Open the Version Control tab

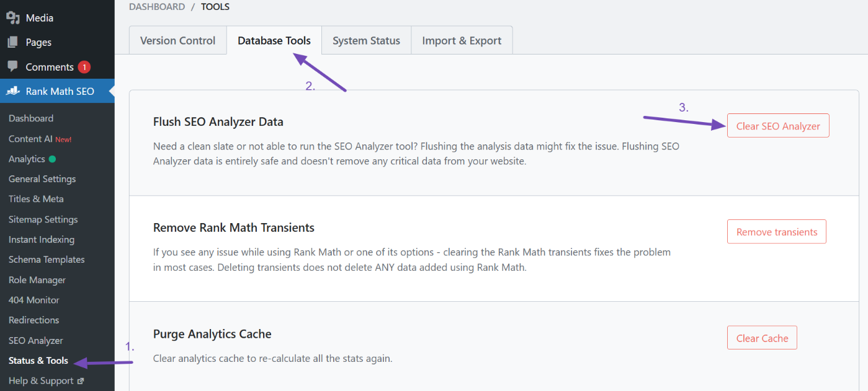tap(177, 40)
